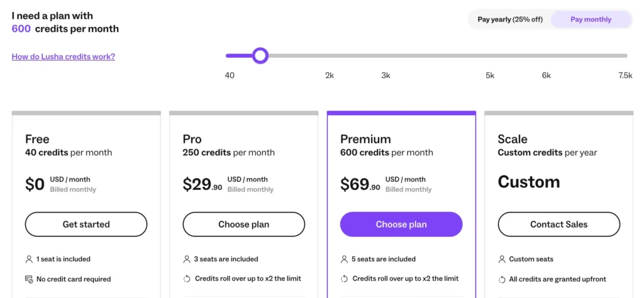Screen dimensions: 644x298
Task: Click the no credit card icon
Action: tap(29, 279)
